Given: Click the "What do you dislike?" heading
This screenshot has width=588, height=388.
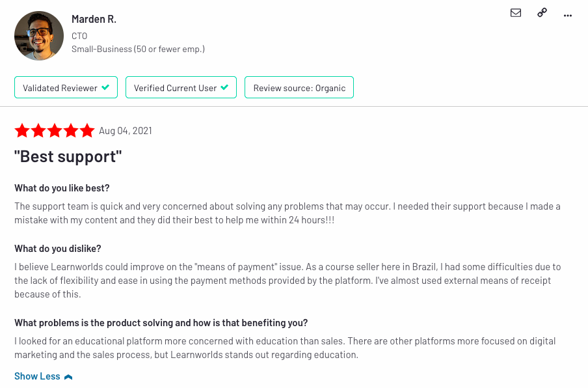Looking at the screenshot, I should pos(58,249).
